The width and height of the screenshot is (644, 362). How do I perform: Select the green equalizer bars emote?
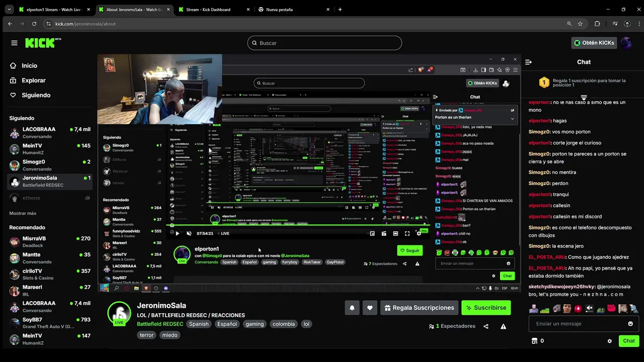[545, 310]
